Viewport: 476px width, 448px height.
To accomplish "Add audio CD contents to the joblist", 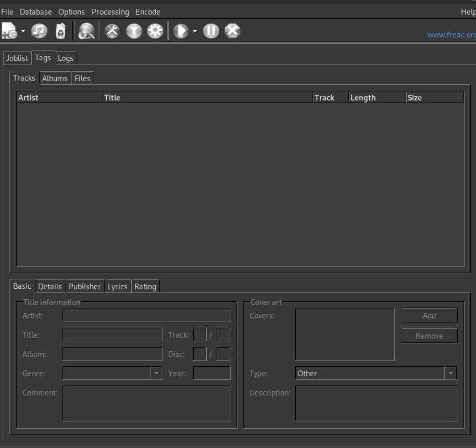I will click(x=39, y=31).
